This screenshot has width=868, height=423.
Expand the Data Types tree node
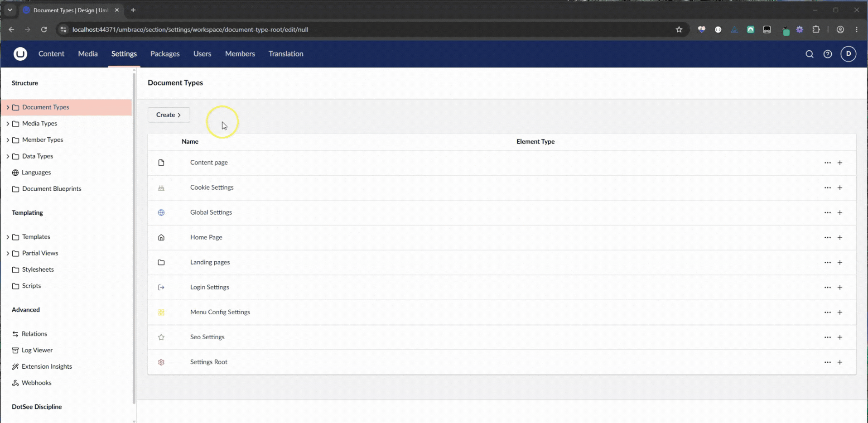tap(8, 156)
